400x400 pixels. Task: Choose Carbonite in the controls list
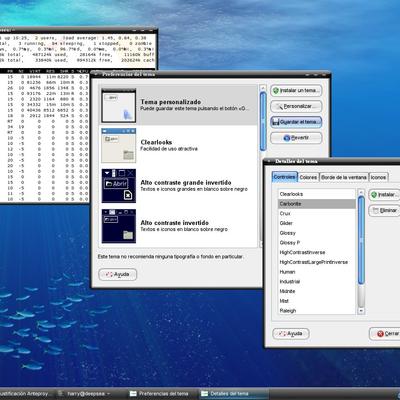[317, 204]
